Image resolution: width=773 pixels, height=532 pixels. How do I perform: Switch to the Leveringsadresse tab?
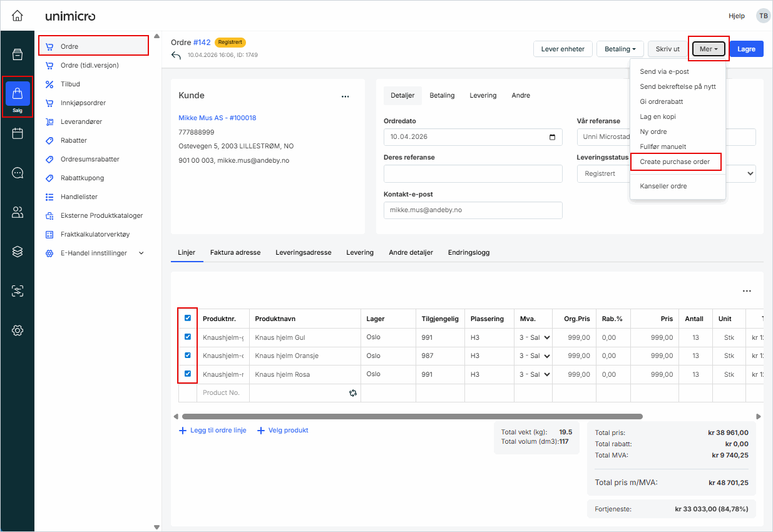pos(303,252)
